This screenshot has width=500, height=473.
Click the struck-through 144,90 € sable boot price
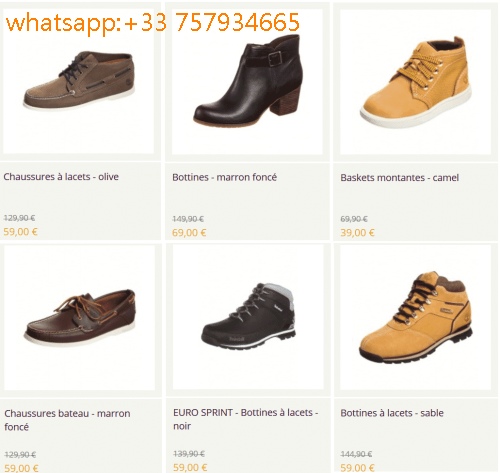[356, 454]
